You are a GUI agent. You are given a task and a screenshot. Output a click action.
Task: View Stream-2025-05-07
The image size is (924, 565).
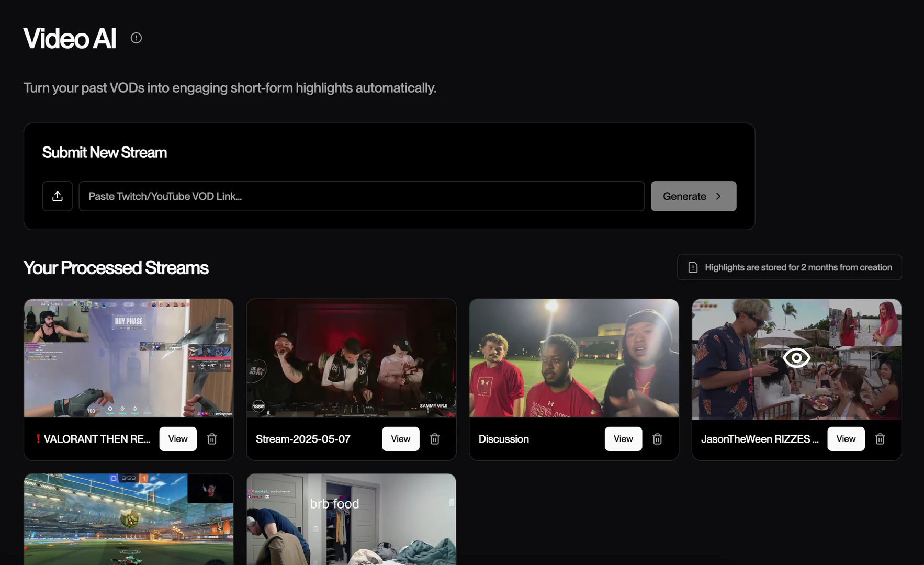coord(400,439)
